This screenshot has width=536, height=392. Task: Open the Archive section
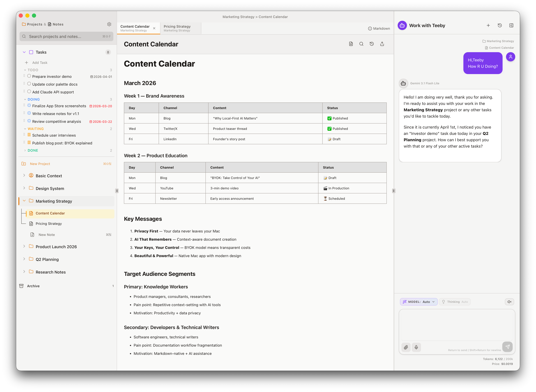pos(66,286)
